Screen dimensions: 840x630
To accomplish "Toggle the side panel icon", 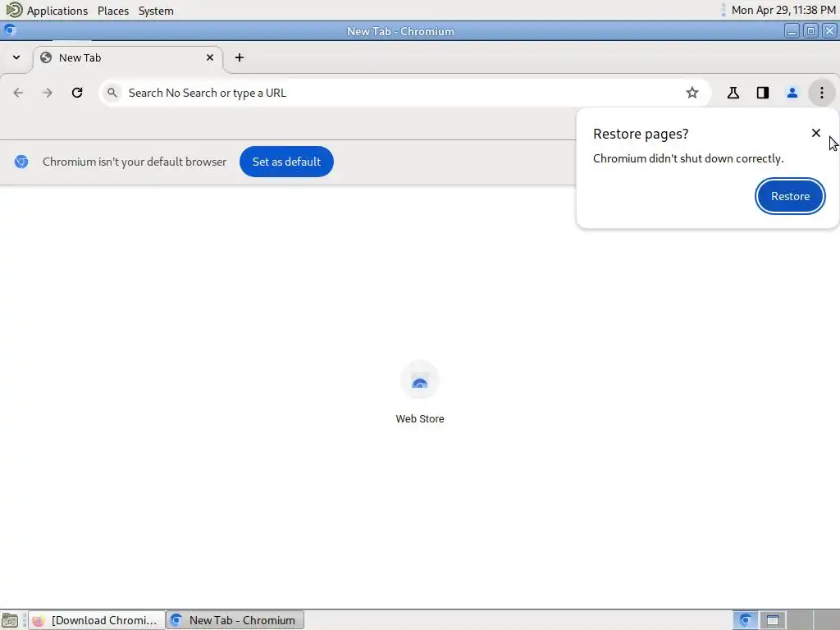I will 763,93.
